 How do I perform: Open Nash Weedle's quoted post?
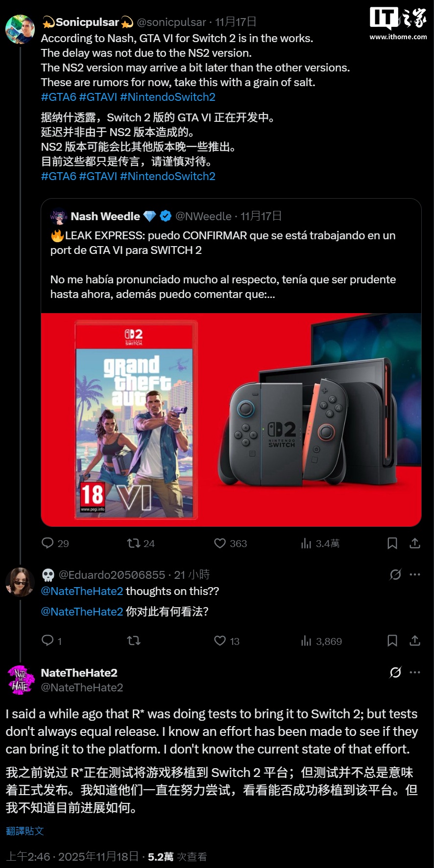(x=231, y=256)
